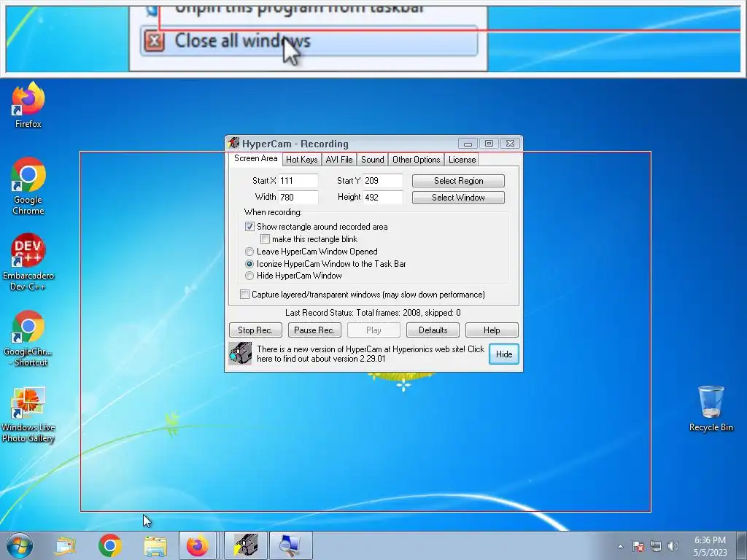Enable make this rectangle blink

tap(266, 239)
